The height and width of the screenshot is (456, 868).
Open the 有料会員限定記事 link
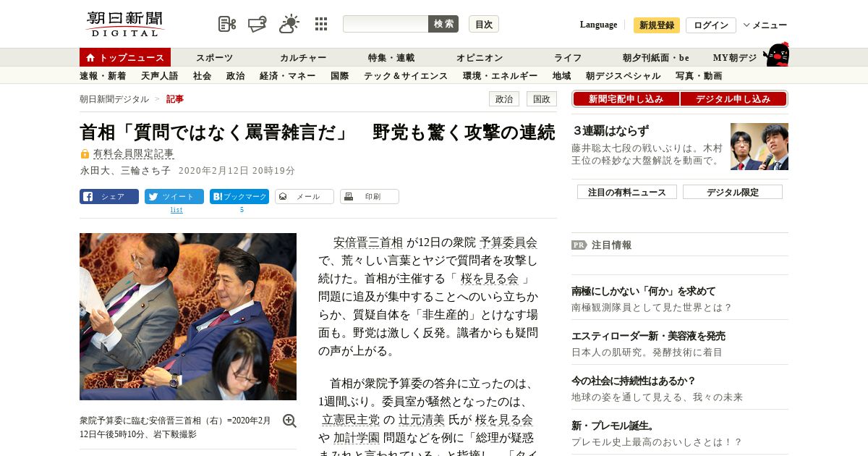[134, 153]
